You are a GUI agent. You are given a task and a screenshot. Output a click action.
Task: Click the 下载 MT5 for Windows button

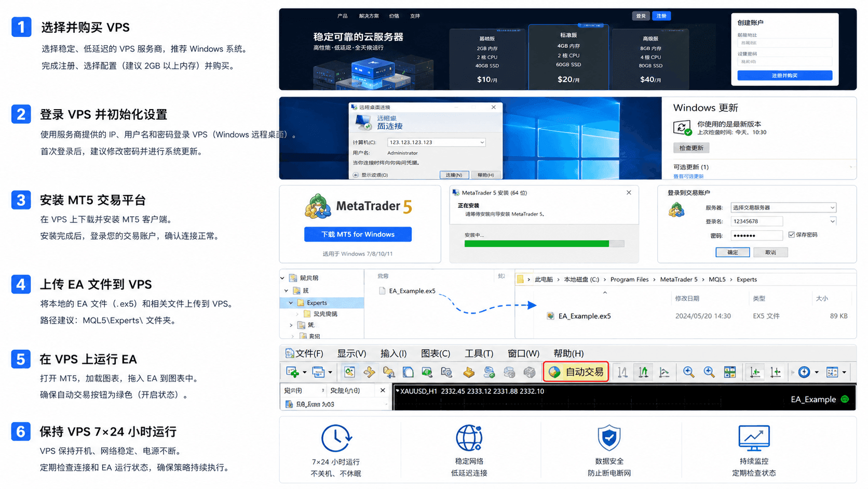coord(358,234)
